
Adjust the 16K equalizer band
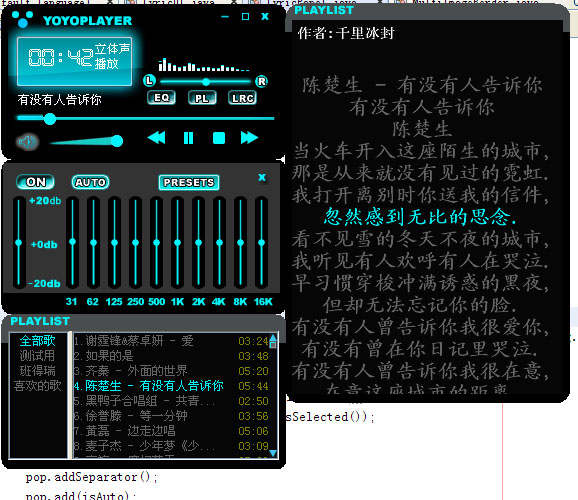[262, 242]
